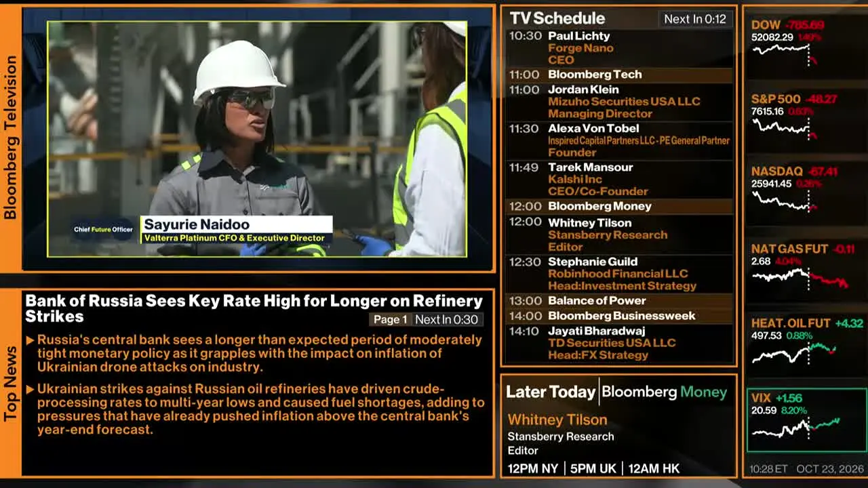Select the Stephanie Guild schedule entry
Image resolution: width=868 pixels, height=488 pixels.
click(x=619, y=273)
